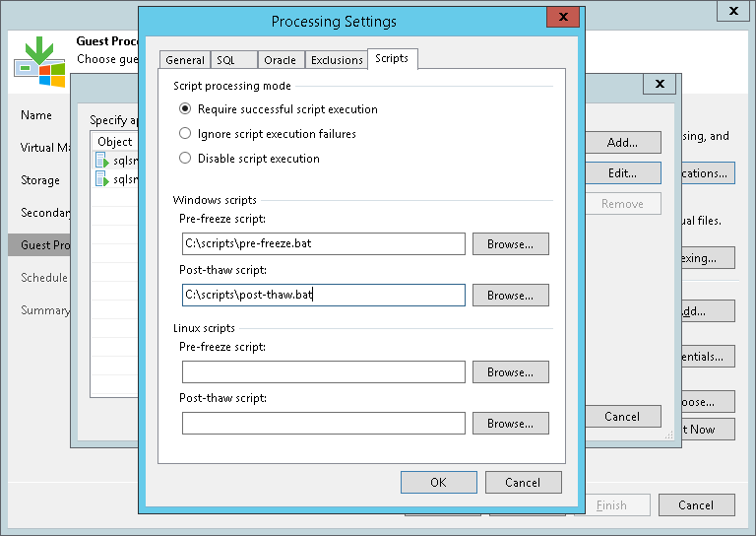Select the second sqlsrv server icon
756x536 pixels.
101,179
